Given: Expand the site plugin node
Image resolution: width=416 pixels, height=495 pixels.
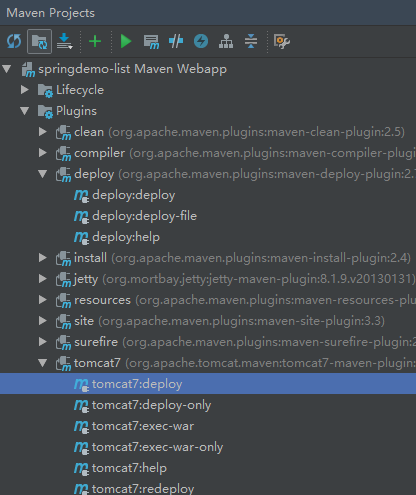Looking at the screenshot, I should click(x=42, y=321).
